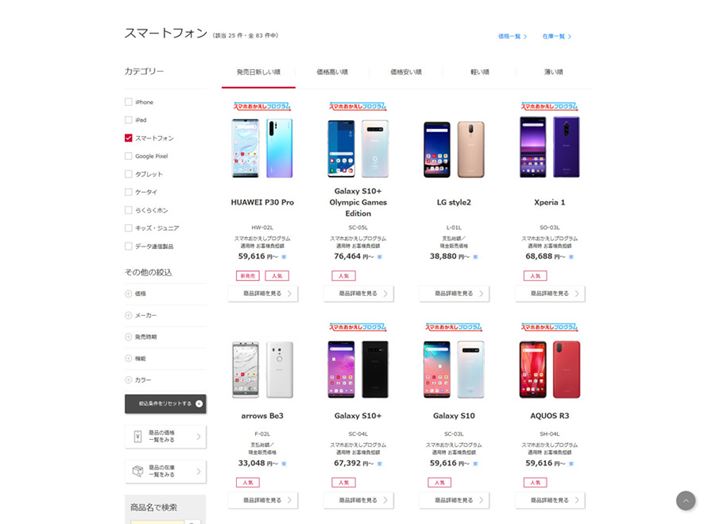This screenshot has width=715, height=524.
Task: Click the scroll-to-top round arrow button
Action: tap(685, 500)
